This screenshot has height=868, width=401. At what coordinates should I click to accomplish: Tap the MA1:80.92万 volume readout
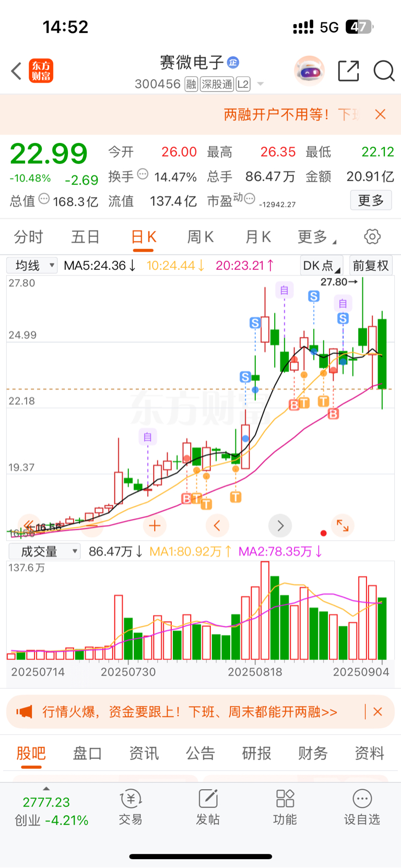pos(191,551)
